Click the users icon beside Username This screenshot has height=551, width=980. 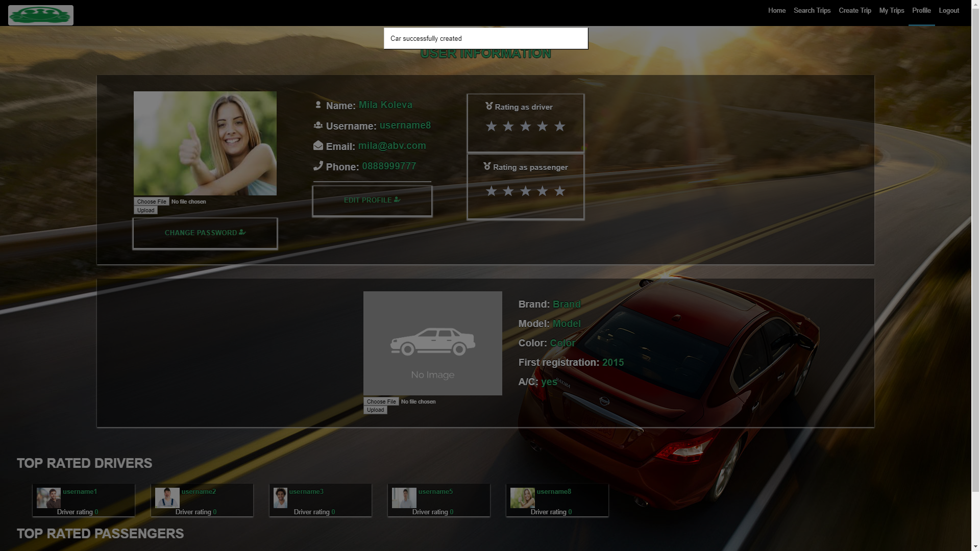click(x=318, y=125)
